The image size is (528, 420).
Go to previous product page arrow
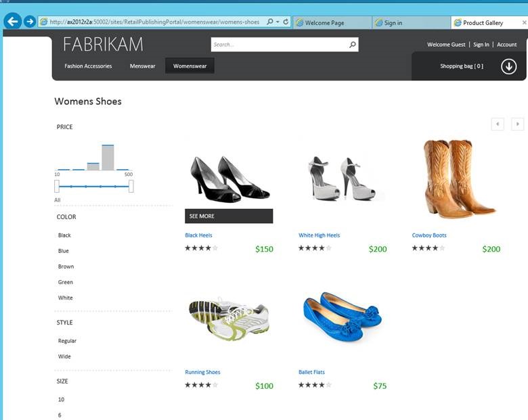click(498, 124)
